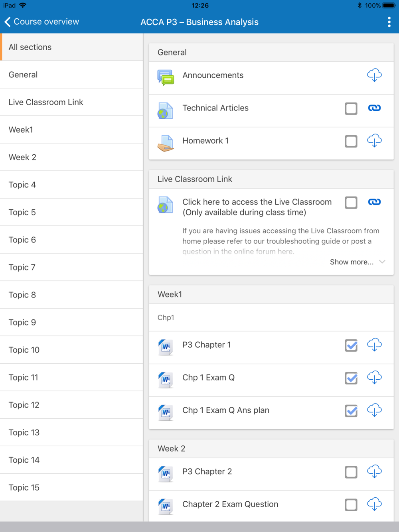This screenshot has height=532, width=399.
Task: Download the Chp 1 Exam Q file
Action: point(374,378)
